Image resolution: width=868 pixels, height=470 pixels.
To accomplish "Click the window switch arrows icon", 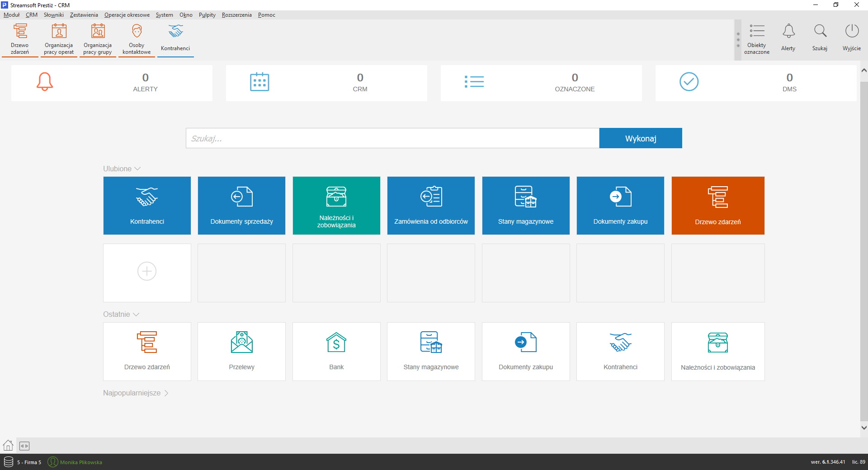I will click(x=24, y=446).
